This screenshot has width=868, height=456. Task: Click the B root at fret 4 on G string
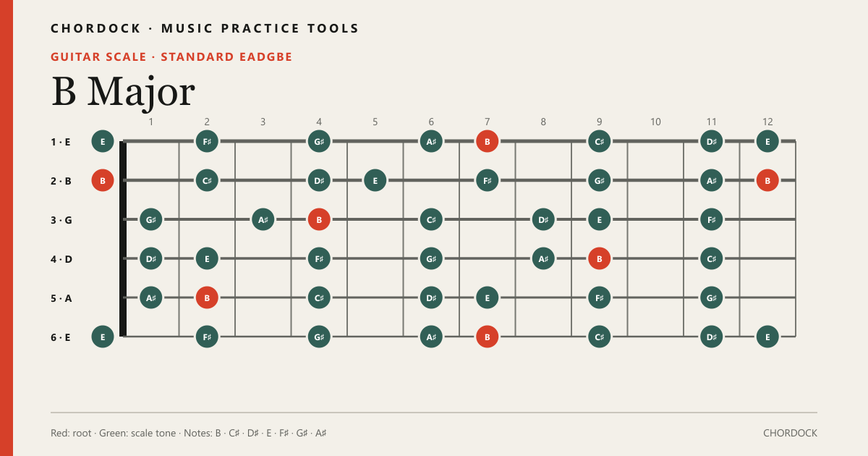pyautogui.click(x=319, y=219)
